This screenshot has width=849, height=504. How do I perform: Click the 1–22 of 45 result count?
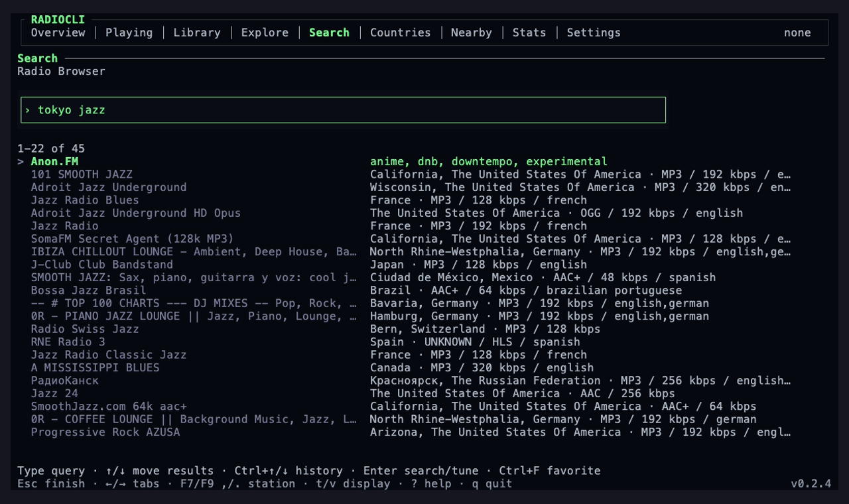click(x=51, y=149)
